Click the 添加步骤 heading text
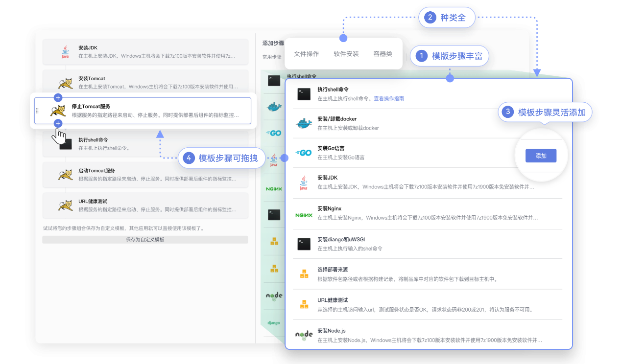622x364 pixels. tap(273, 43)
